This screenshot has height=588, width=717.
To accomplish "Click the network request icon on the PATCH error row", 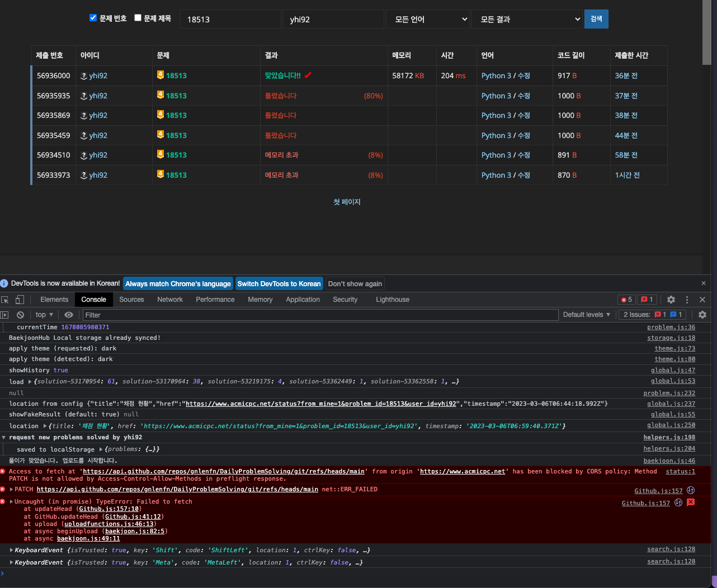I will [691, 490].
